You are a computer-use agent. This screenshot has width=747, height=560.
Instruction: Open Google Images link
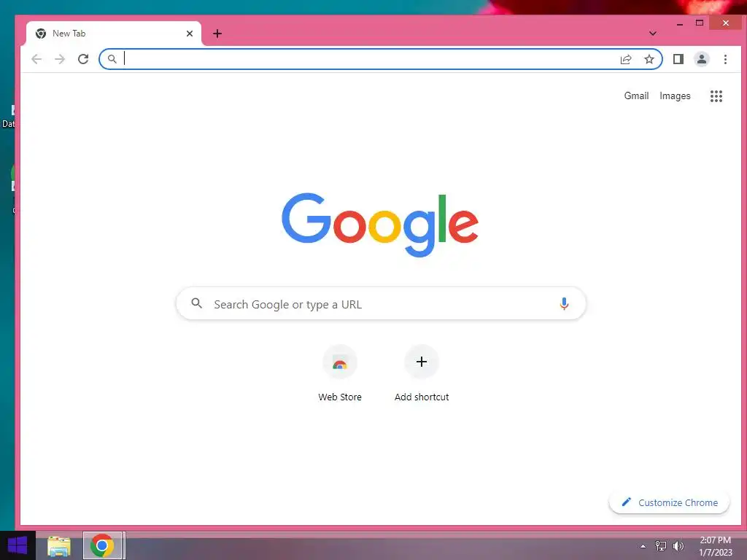coord(675,96)
